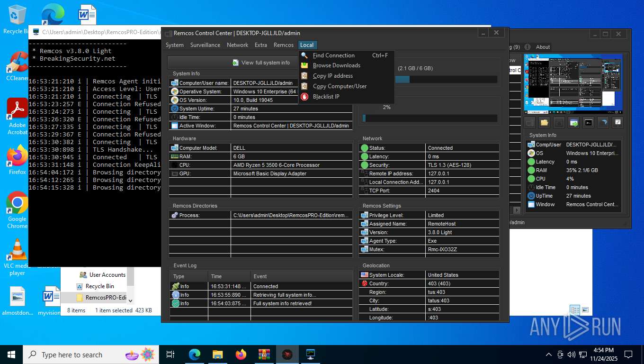
Task: Click the Type column header in Event Log
Action: 188,276
